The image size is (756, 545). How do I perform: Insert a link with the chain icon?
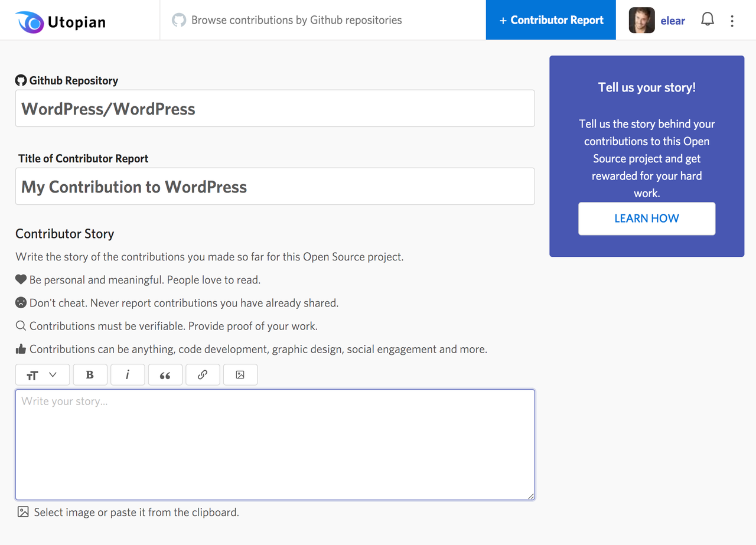tap(203, 375)
